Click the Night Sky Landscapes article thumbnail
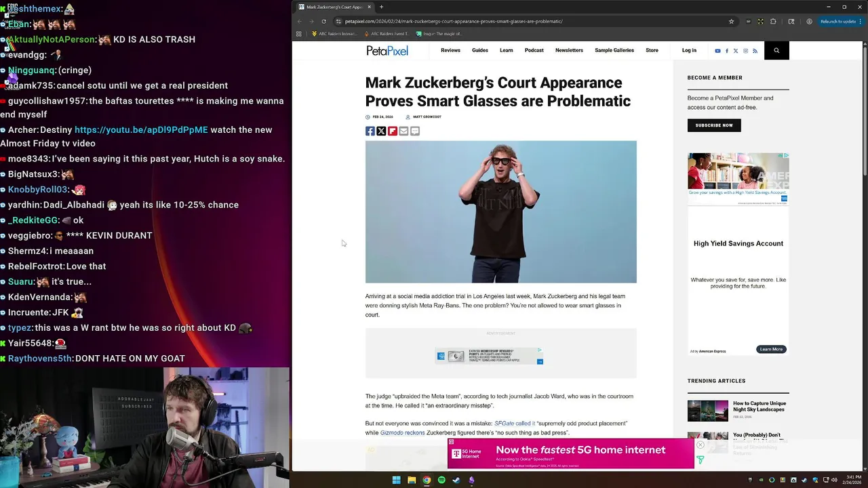The height and width of the screenshot is (488, 868). click(707, 411)
